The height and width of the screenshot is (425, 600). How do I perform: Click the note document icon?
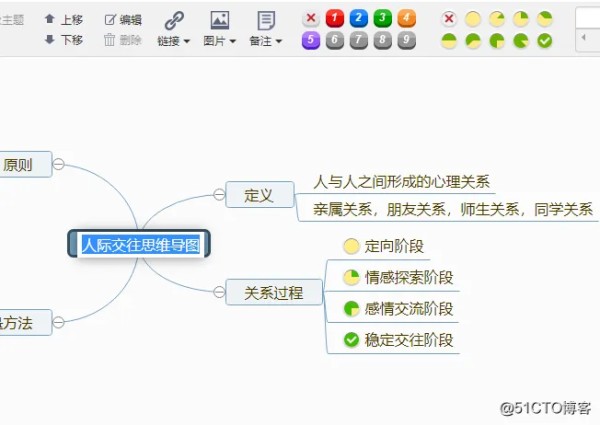point(266,20)
